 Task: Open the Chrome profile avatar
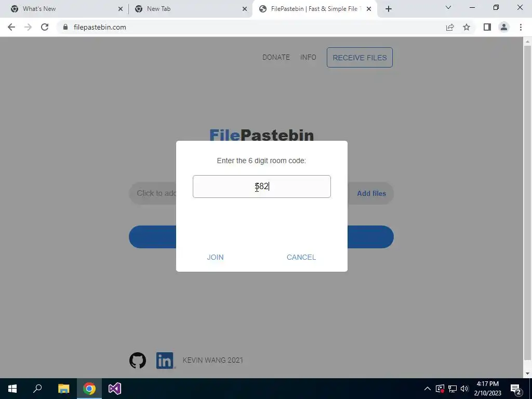[x=504, y=27]
